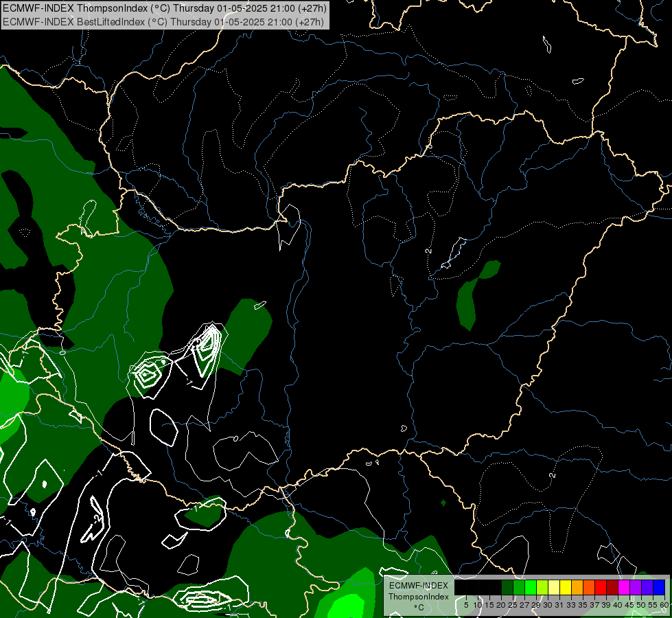Screen dimensions: 672x618
Task: Click the BestLiftedIndex title line
Action: [x=163, y=22]
